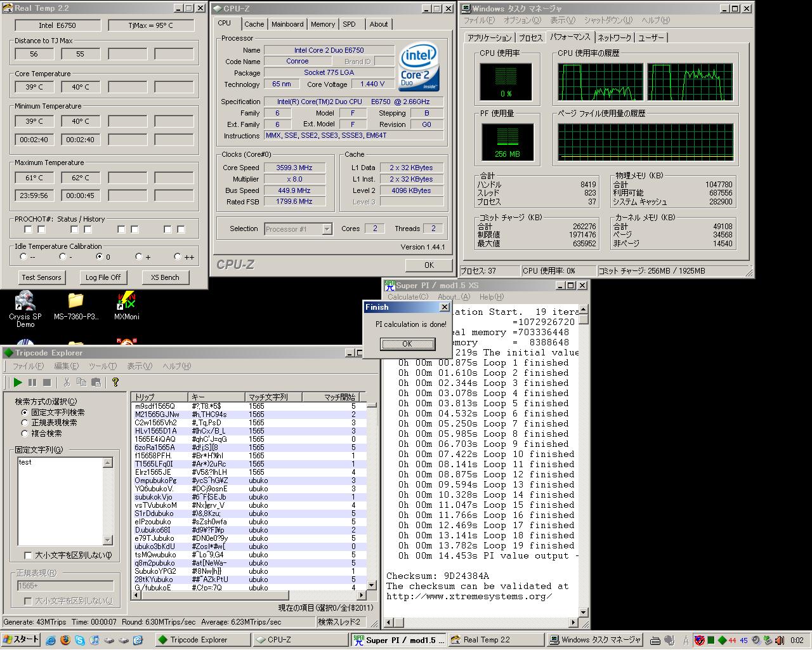This screenshot has width=812, height=650.
Task: Select the 正規表現検索 radio button
Action: (x=25, y=423)
